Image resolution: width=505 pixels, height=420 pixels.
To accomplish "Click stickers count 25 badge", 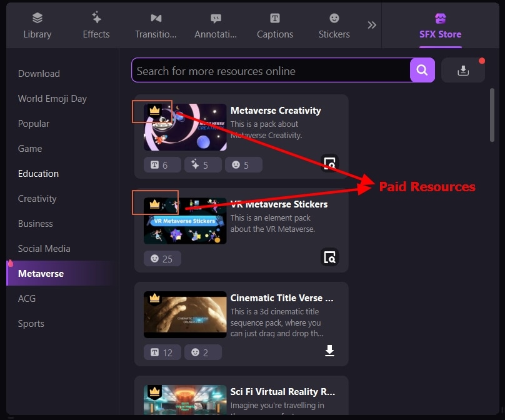I will coord(162,259).
